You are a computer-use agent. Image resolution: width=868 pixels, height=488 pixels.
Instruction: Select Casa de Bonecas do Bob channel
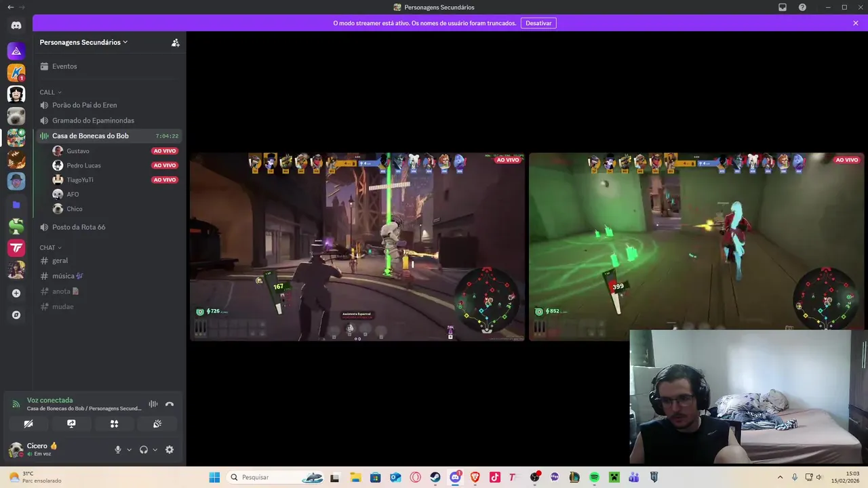pos(109,136)
